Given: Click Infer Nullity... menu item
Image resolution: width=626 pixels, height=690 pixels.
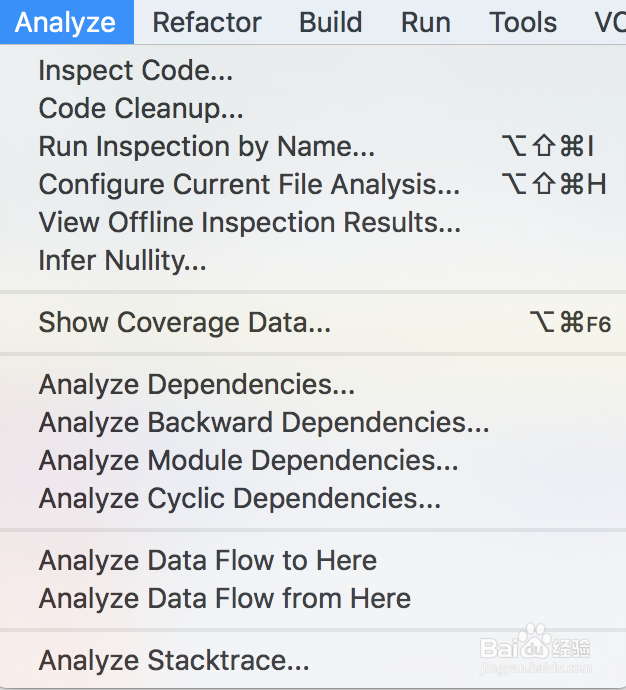Looking at the screenshot, I should [122, 260].
